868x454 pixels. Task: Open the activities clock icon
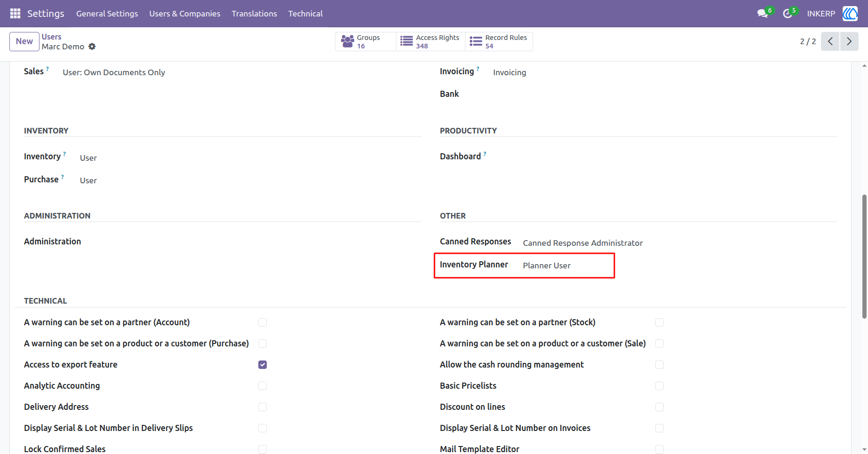[x=787, y=14]
